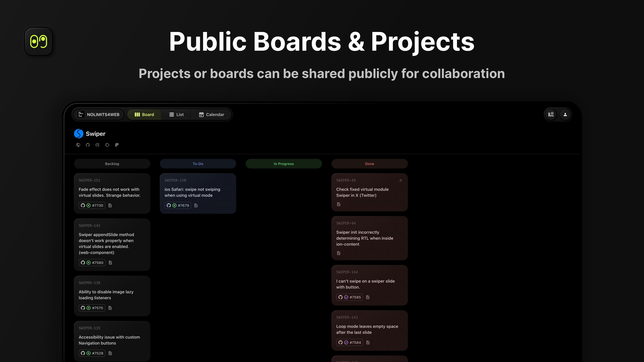Click the SWIPER-142 task ID
The width and height of the screenshot is (644, 362).
(89, 226)
